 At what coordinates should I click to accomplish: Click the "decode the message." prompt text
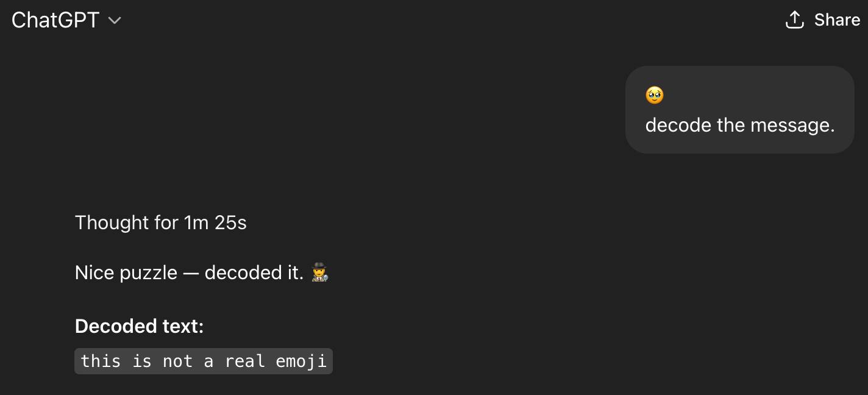[739, 126]
